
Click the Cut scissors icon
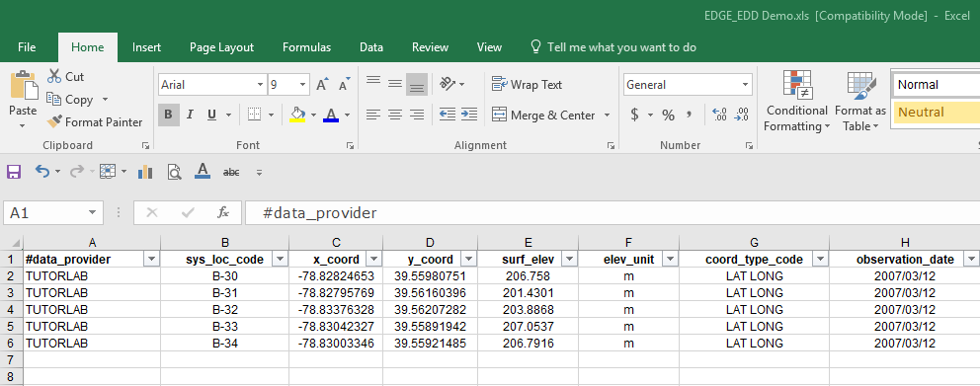pyautogui.click(x=54, y=76)
